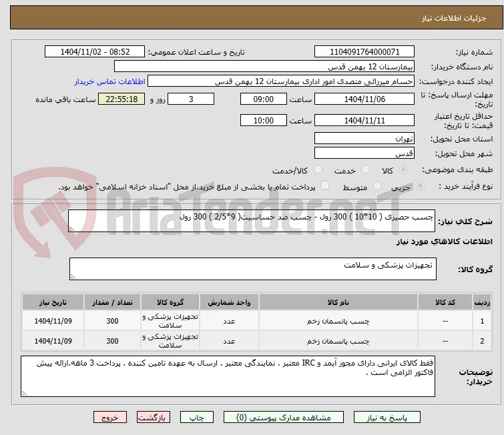This screenshot has width=504, height=435.
Task: Click the بازگشت back button
Action: (x=154, y=418)
